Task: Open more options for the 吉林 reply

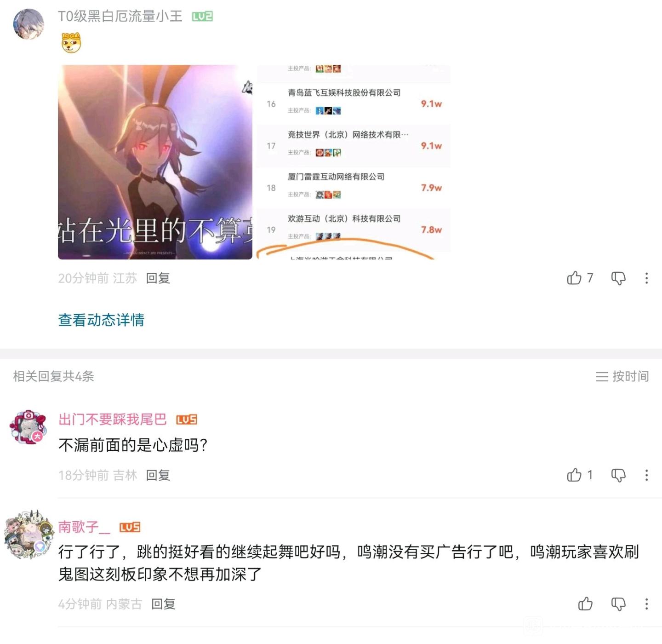Action: tap(646, 475)
